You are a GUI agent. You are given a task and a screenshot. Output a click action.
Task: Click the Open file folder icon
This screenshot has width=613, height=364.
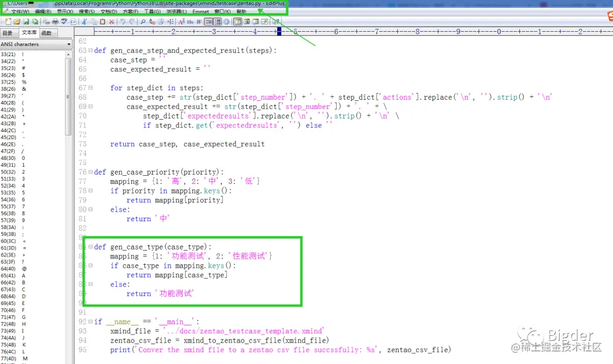(x=17, y=22)
